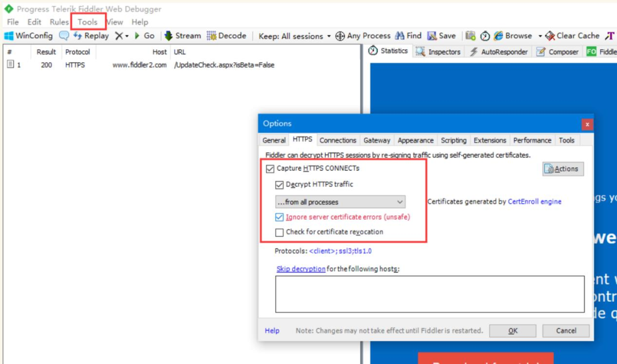The image size is (617, 364).
Task: Toggle Stream mode in toolbar
Action: point(183,36)
